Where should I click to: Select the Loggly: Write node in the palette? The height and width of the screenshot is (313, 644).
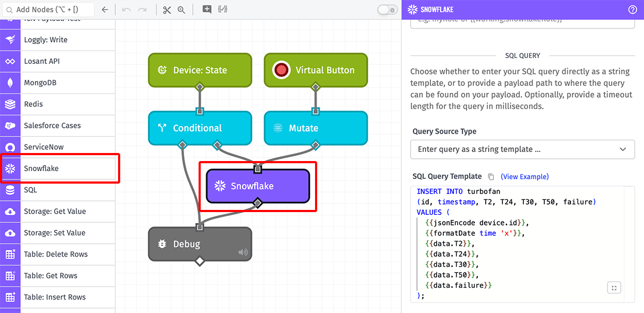[x=57, y=40]
